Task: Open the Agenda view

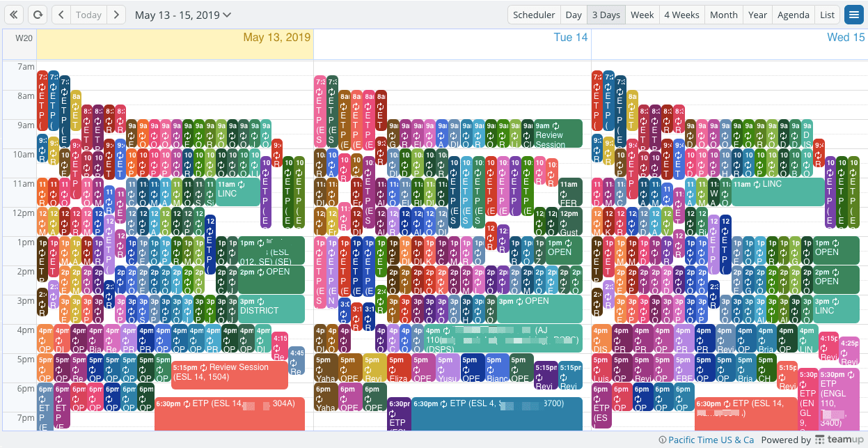Action: (x=793, y=15)
